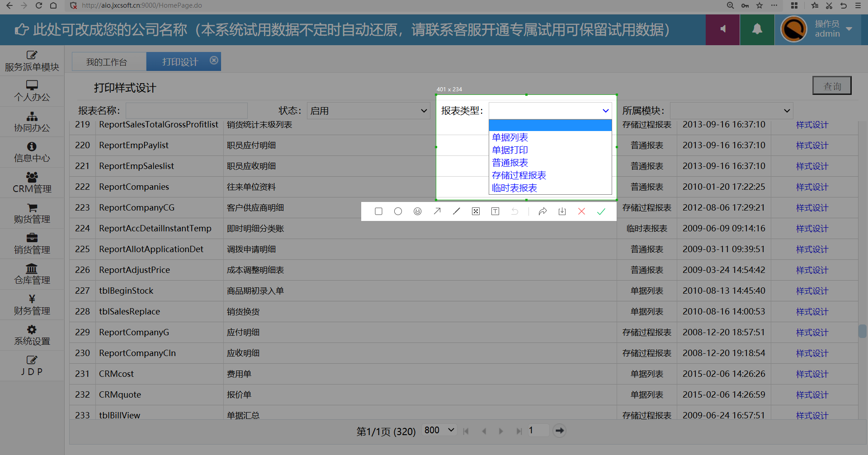This screenshot has width=868, height=455.
Task: Click the 报表名称 input field
Action: pyautogui.click(x=187, y=111)
